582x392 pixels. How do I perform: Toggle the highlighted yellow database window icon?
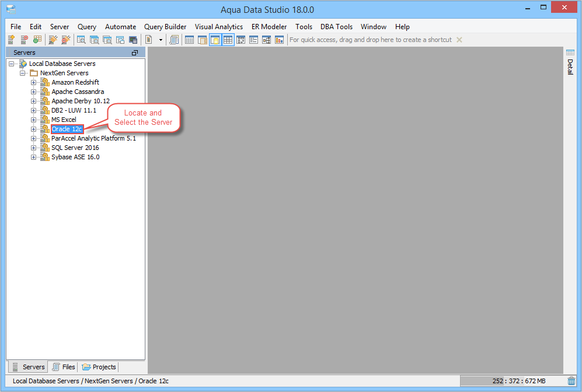[x=215, y=40]
